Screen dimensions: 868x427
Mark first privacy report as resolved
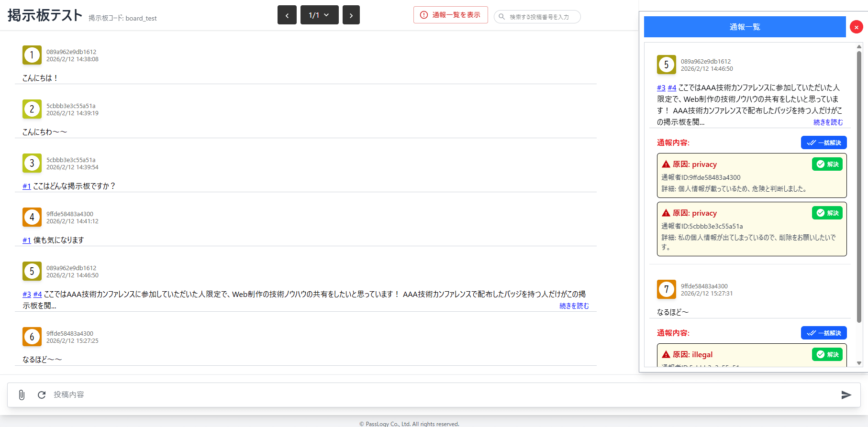pos(827,164)
